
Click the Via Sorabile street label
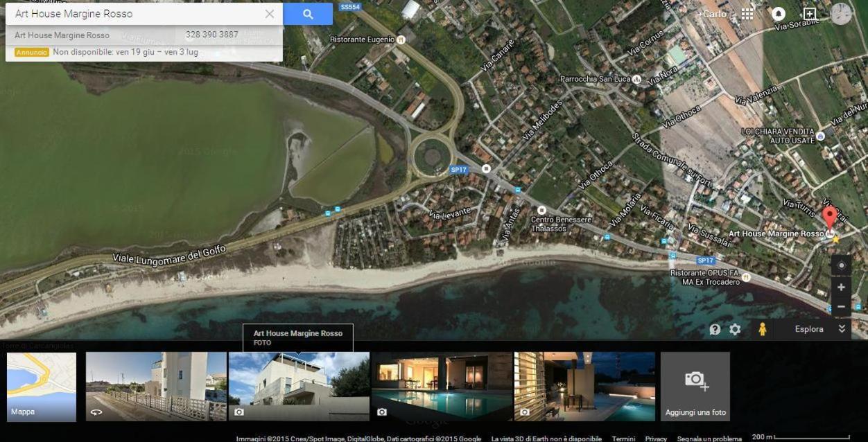[x=797, y=24]
